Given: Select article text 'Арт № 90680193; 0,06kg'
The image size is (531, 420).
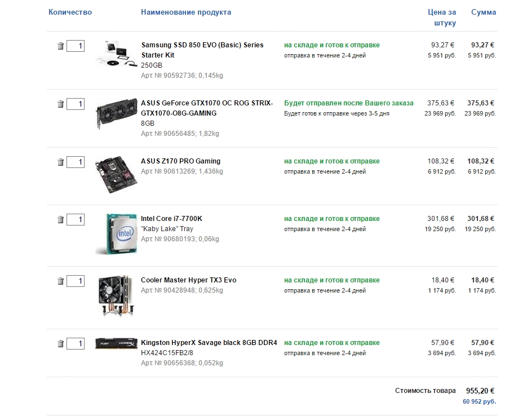Looking at the screenshot, I should [180, 239].
